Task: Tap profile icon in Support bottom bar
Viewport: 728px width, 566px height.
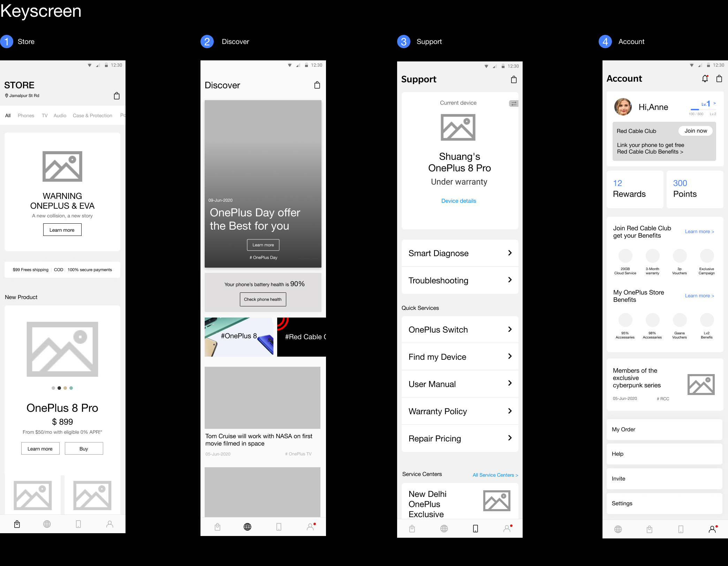Action: click(x=508, y=529)
